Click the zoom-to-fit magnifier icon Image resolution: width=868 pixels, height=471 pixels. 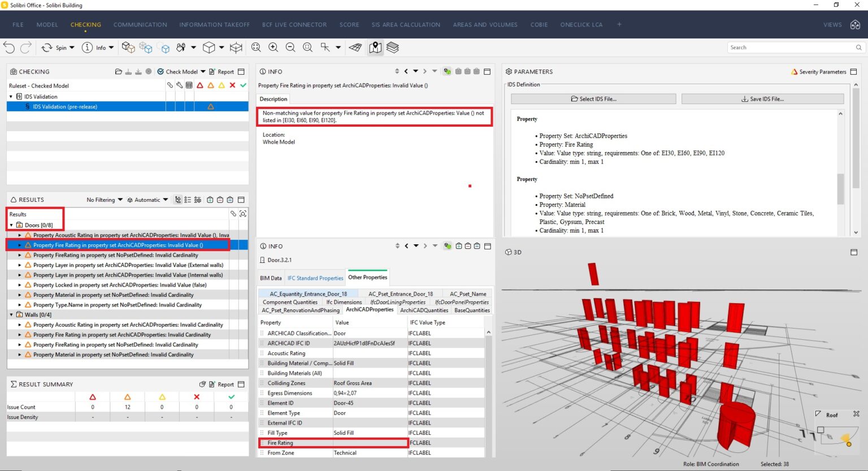pyautogui.click(x=256, y=47)
